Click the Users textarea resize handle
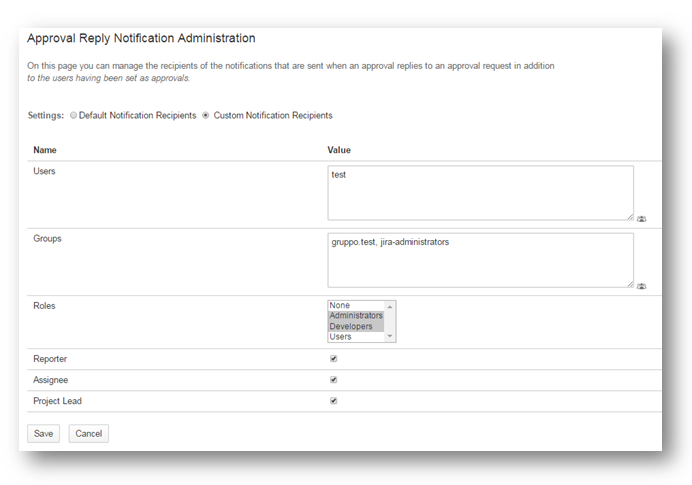Image resolution: width=692 pixels, height=485 pixels. [630, 216]
